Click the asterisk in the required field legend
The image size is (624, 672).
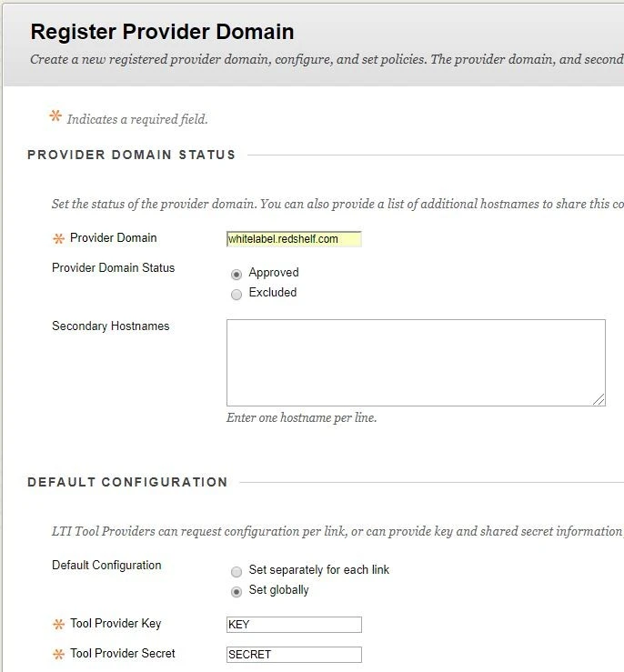click(x=55, y=117)
